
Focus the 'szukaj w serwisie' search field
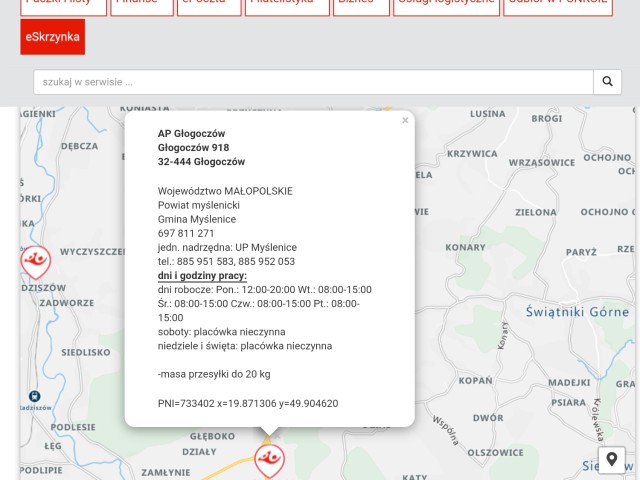pyautogui.click(x=313, y=82)
